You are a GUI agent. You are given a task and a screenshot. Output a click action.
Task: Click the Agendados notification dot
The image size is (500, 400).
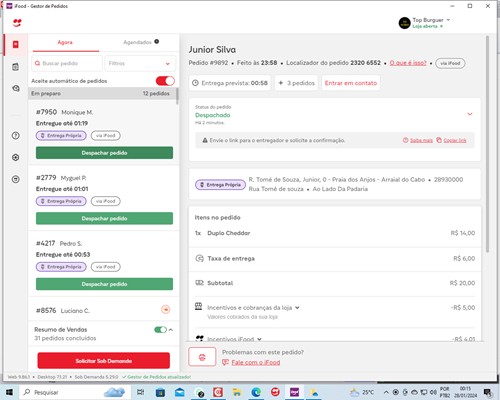click(x=157, y=42)
